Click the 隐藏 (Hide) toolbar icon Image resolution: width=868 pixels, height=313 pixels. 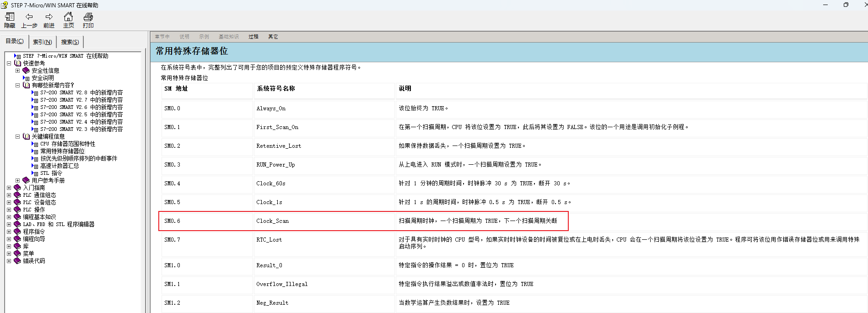tap(10, 17)
